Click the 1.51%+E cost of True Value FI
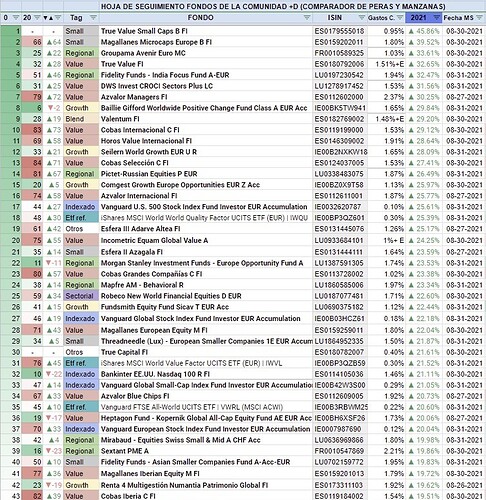 tap(389, 64)
